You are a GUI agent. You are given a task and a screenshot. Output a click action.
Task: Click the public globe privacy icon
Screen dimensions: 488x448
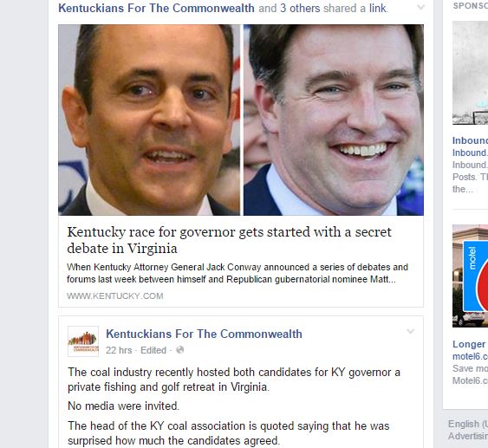coord(180,350)
